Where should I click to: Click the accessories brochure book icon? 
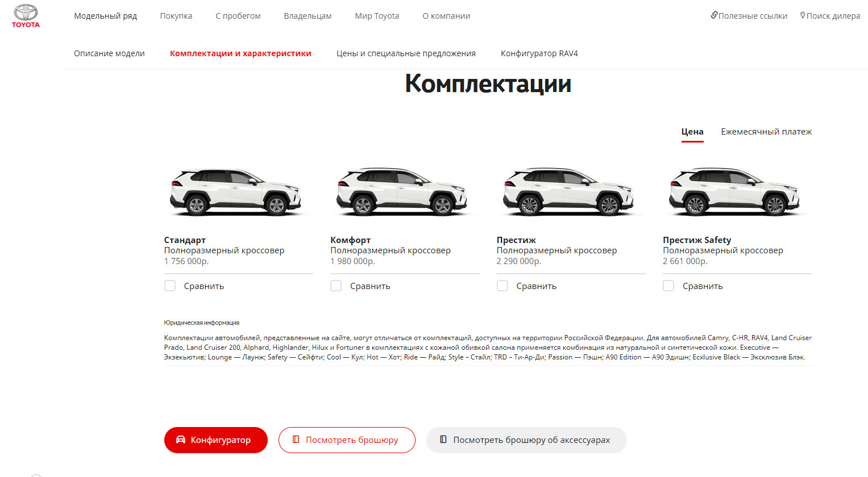click(x=443, y=440)
